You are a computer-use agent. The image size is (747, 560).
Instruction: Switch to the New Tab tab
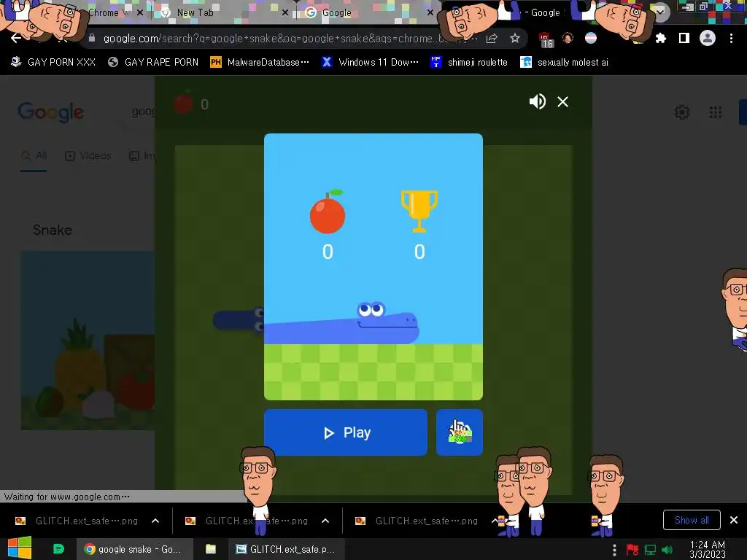pos(222,13)
